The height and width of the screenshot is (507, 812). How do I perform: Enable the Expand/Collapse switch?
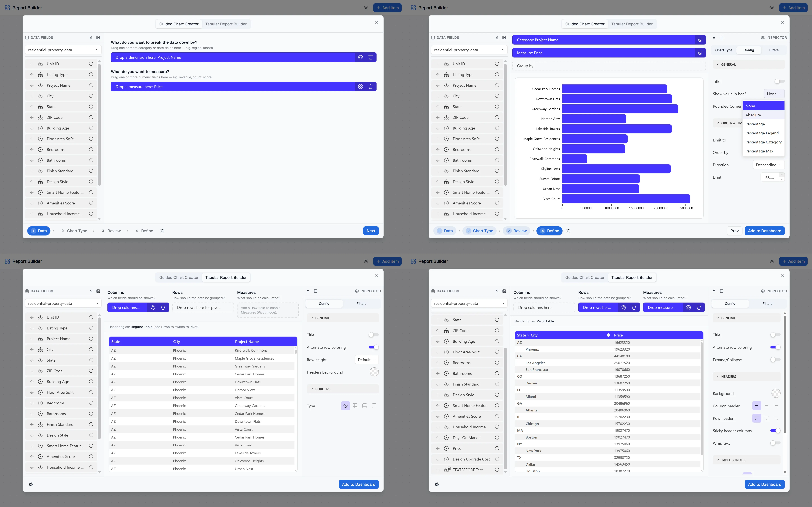point(775,359)
